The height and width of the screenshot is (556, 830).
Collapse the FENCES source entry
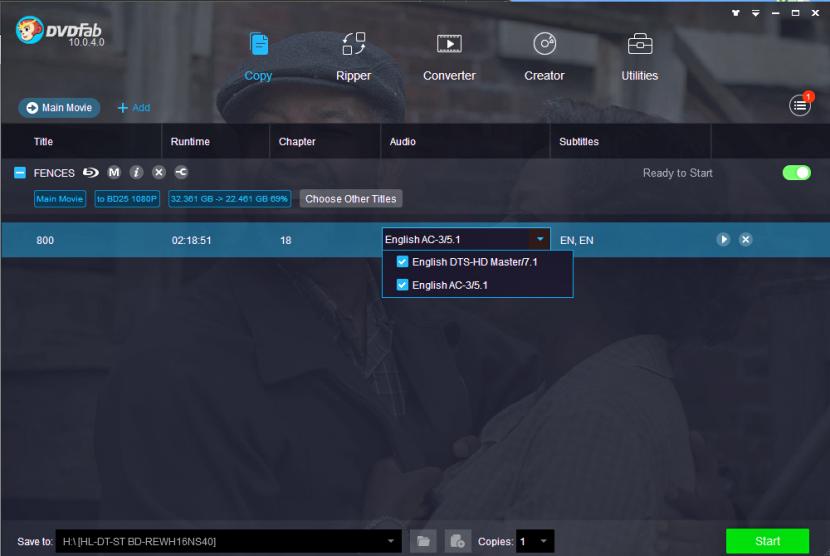[x=20, y=173]
